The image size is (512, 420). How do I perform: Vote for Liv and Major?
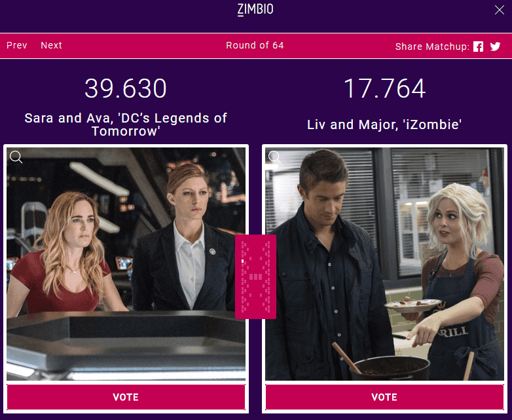(x=384, y=397)
